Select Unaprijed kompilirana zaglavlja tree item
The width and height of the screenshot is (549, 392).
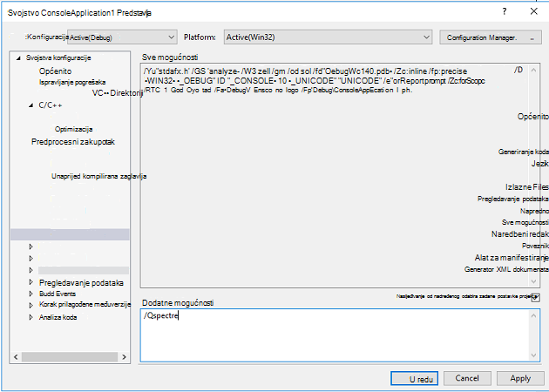[x=98, y=176]
